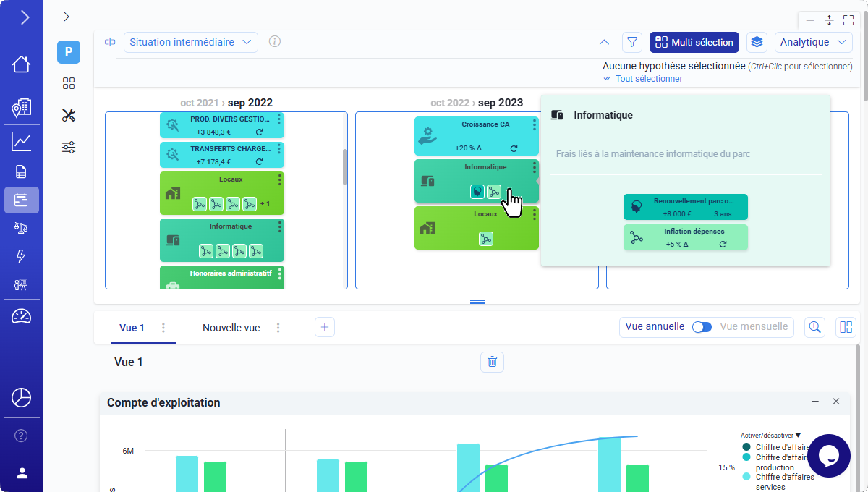The height and width of the screenshot is (492, 868).
Task: Collapse the hypothesis panel with chevron up
Action: 605,42
